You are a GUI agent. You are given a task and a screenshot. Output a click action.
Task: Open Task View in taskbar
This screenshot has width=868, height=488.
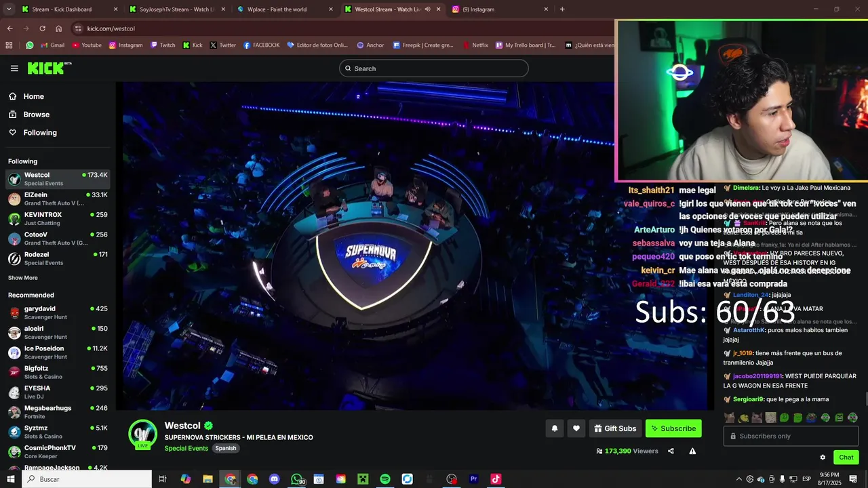click(x=163, y=479)
